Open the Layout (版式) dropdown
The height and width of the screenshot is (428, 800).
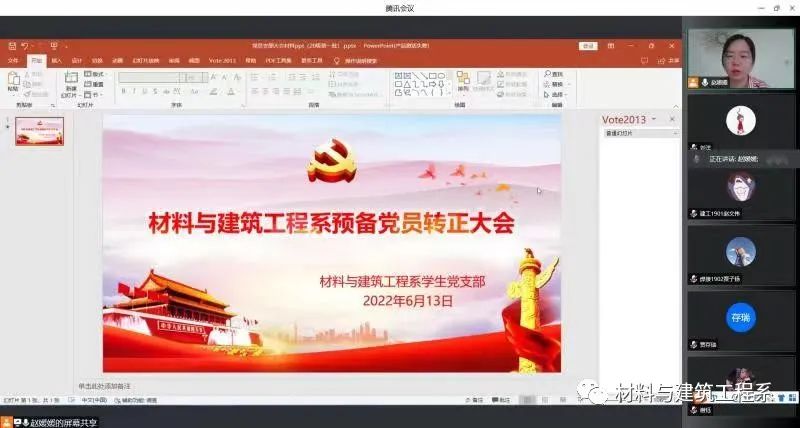click(94, 74)
